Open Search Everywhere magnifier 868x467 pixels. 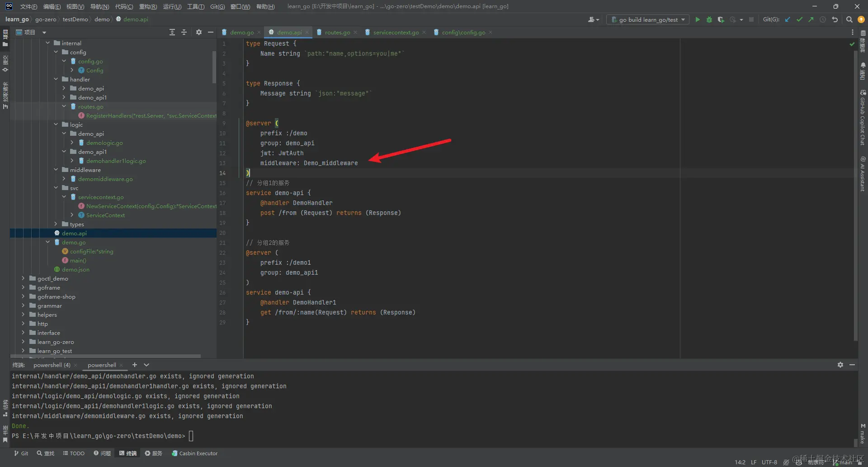[x=849, y=19]
